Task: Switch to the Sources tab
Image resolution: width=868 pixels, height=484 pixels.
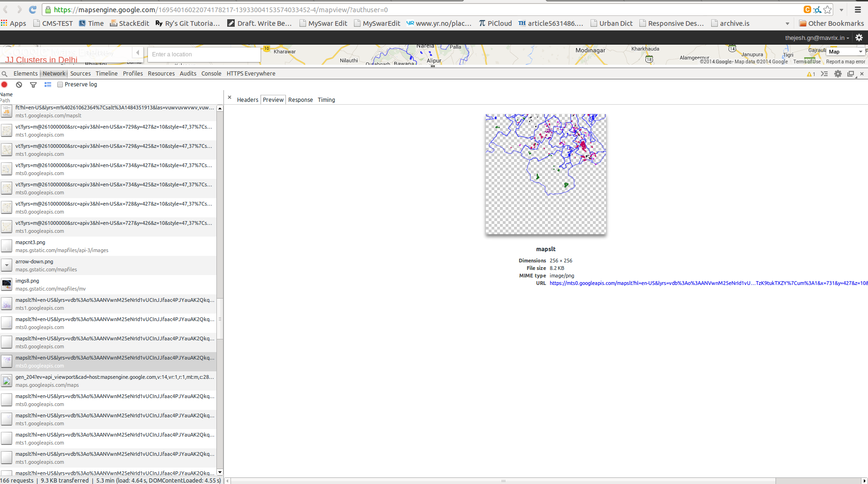Action: tap(80, 74)
